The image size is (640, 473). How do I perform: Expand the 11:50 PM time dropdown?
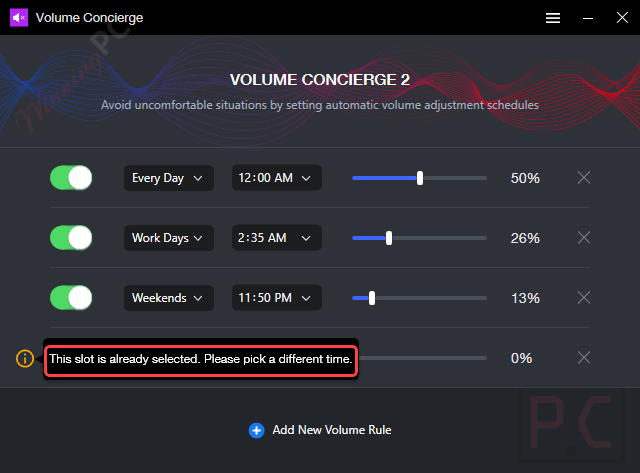coord(276,298)
